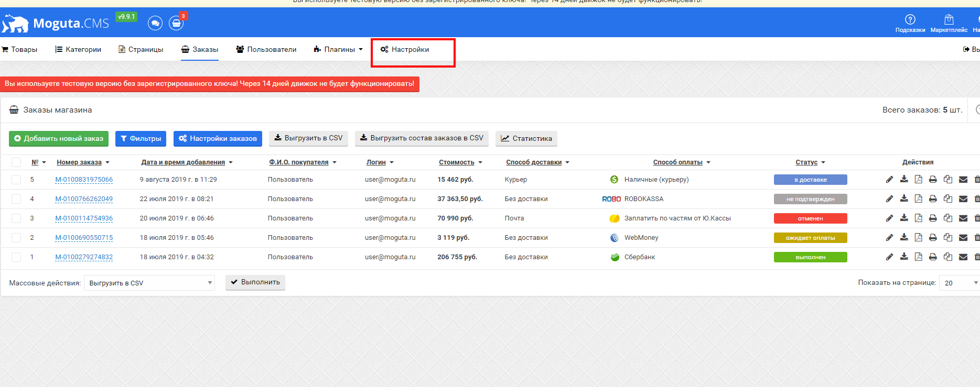Tick the checkbox for order number 5
Screen dimensions: 980x387
pos(16,180)
